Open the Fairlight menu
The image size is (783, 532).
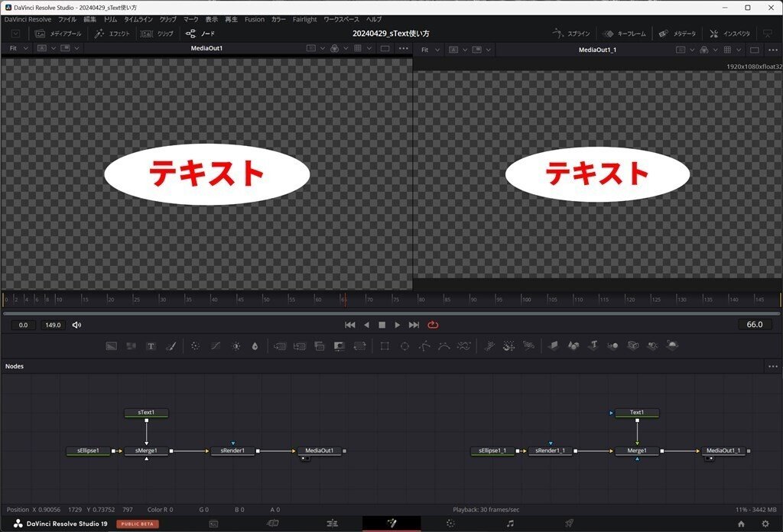pos(304,19)
